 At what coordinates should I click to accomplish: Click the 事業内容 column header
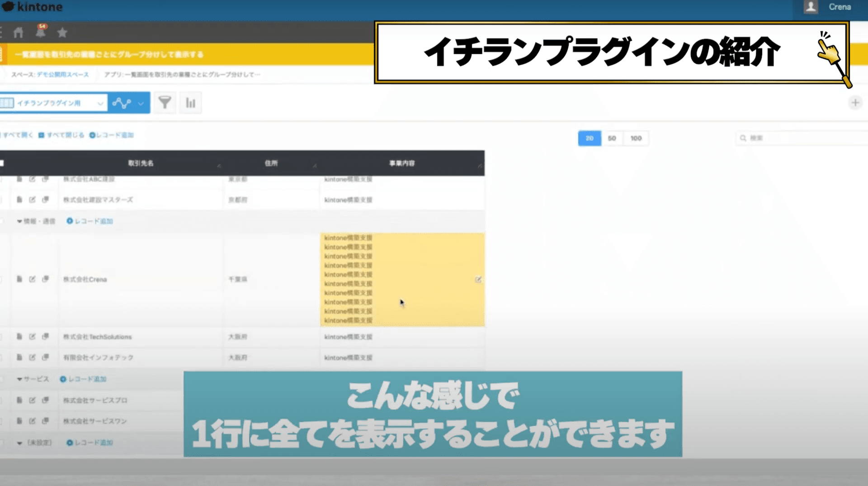pyautogui.click(x=402, y=163)
